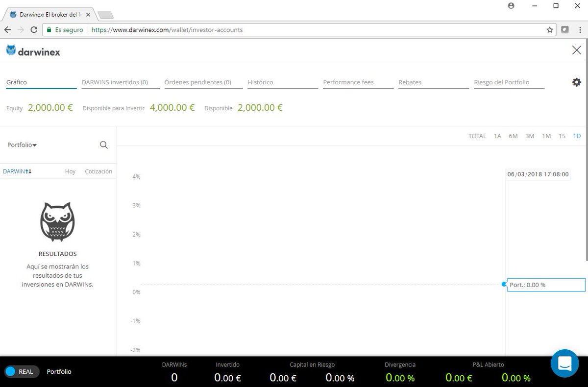Switch to the Gráfico tab

(41, 82)
